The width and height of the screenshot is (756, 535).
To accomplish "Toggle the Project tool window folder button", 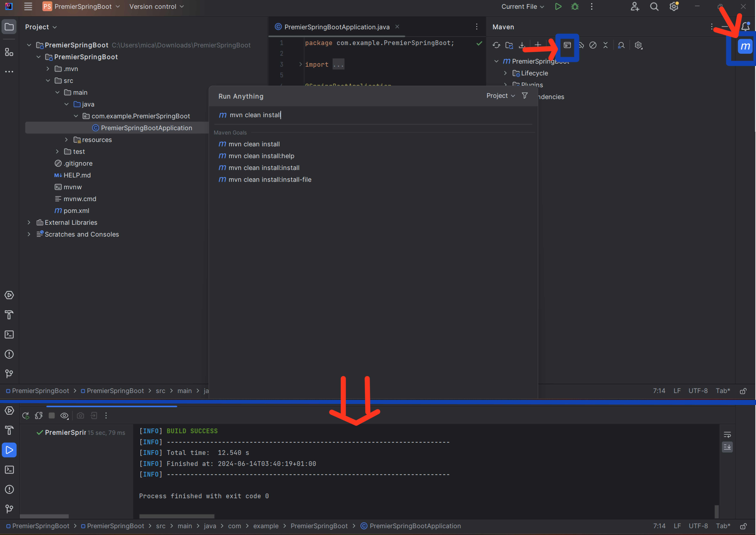I will [x=9, y=27].
